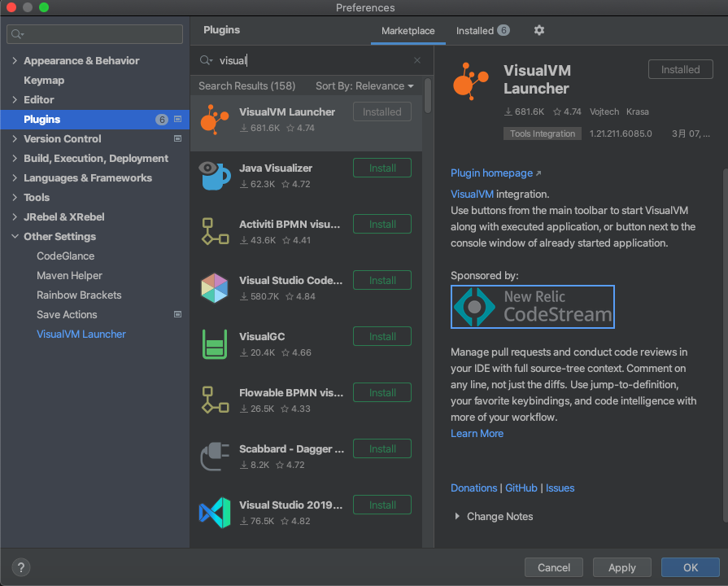
Task: Click the Apply button
Action: (x=622, y=567)
